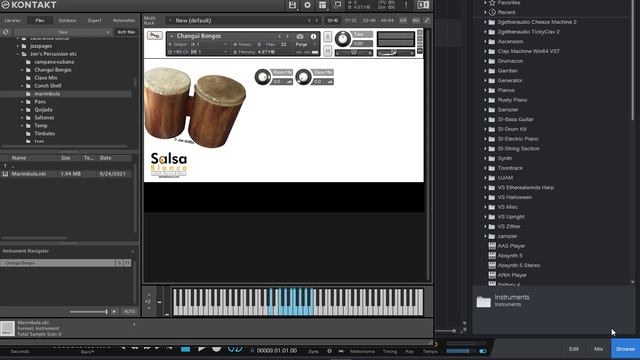This screenshot has width=640, height=360.
Task: Switch to the Expert tab
Action: coord(95,20)
